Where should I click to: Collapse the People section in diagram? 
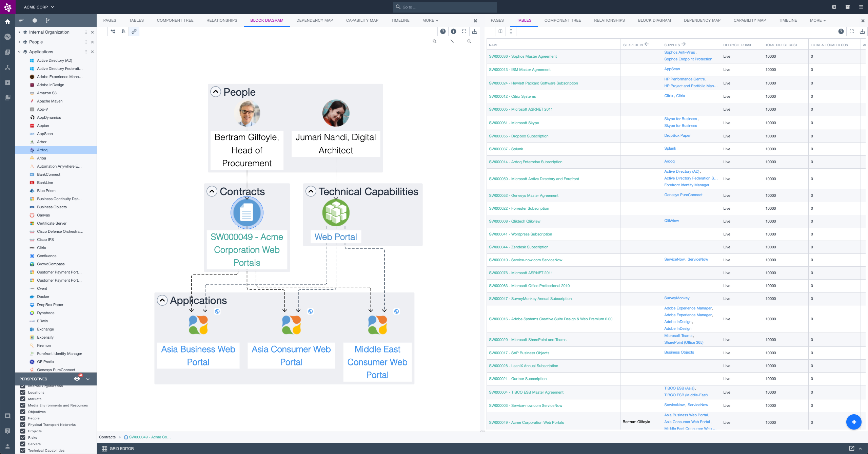tap(215, 92)
